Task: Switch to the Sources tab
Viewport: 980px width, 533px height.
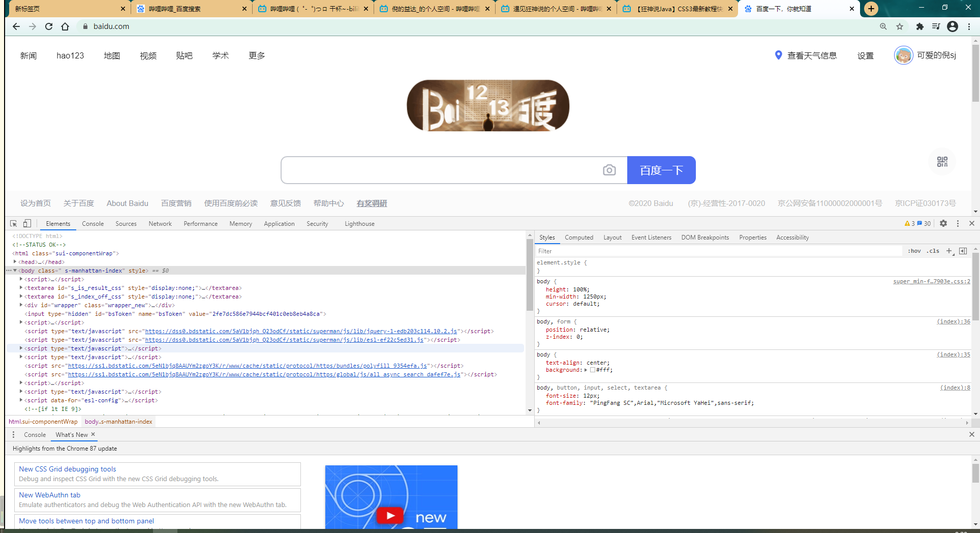Action: point(126,224)
